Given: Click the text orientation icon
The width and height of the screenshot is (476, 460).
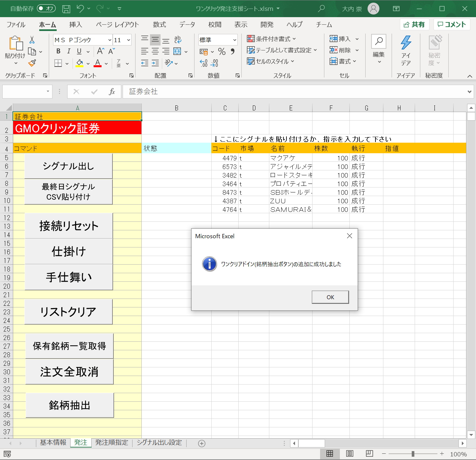Looking at the screenshot, I should (x=169, y=63).
